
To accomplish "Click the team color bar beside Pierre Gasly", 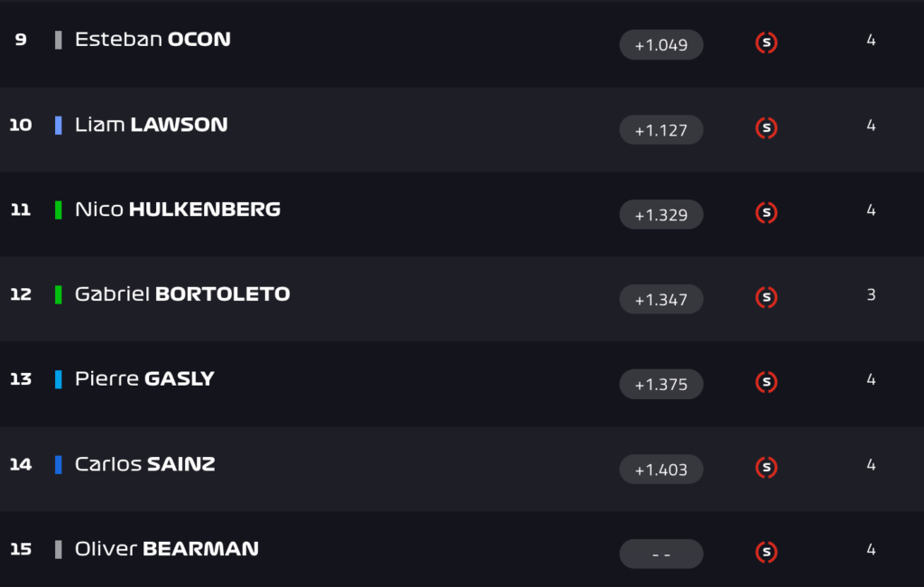I will coord(59,379).
